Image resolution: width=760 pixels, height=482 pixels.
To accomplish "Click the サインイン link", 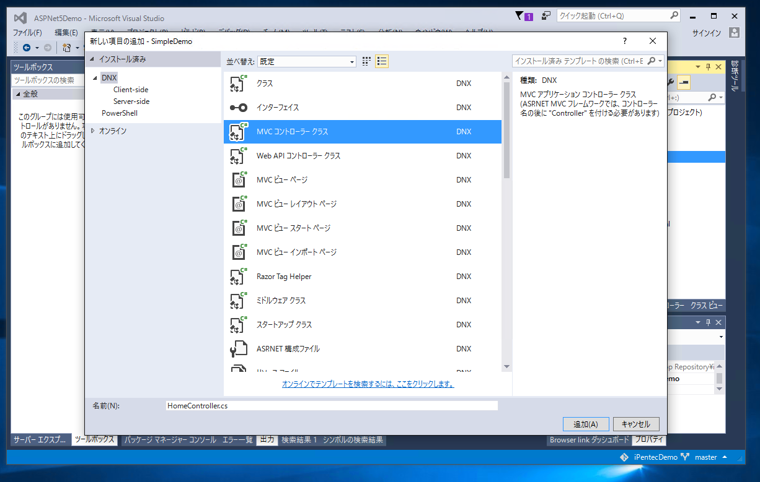I will point(706,33).
